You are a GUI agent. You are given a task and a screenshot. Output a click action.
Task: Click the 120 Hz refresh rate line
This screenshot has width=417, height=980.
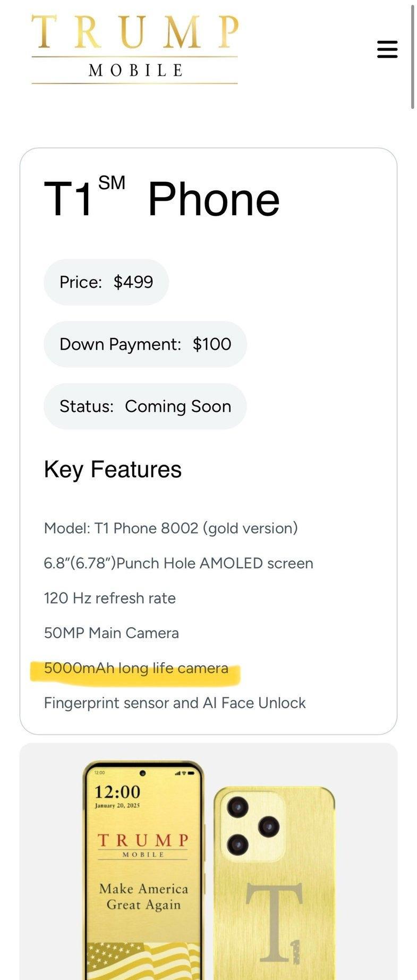pos(109,598)
